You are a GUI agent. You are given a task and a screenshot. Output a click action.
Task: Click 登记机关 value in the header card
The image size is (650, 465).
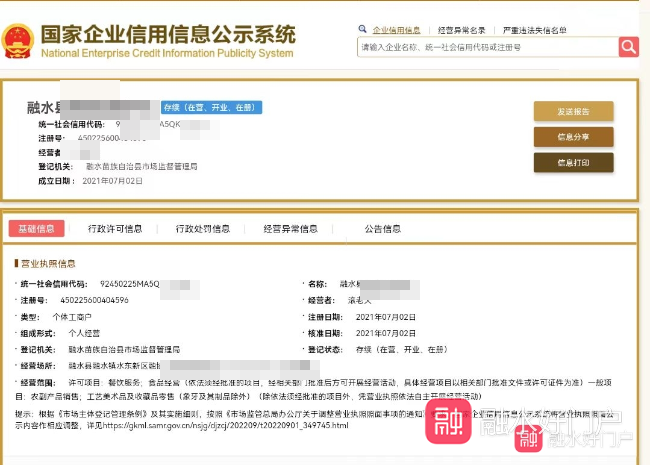click(141, 167)
